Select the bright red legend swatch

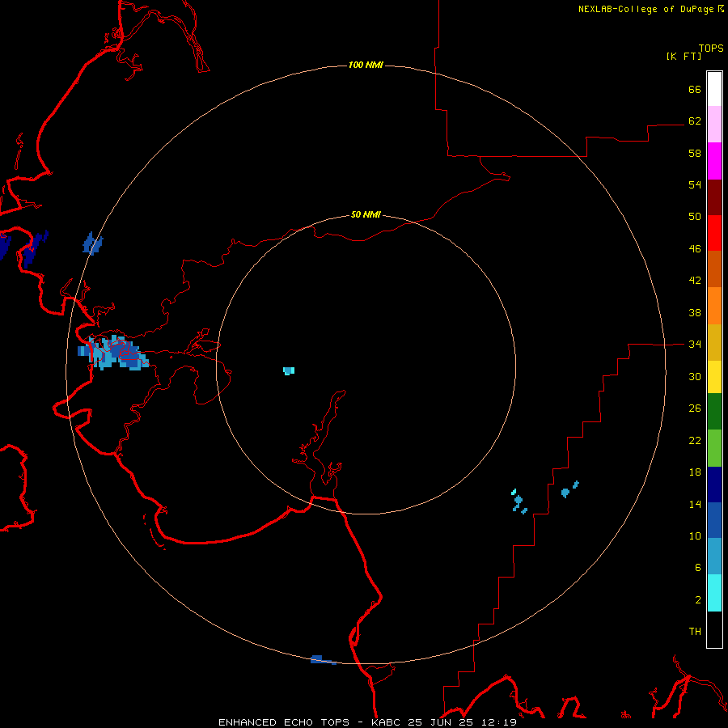click(x=714, y=233)
